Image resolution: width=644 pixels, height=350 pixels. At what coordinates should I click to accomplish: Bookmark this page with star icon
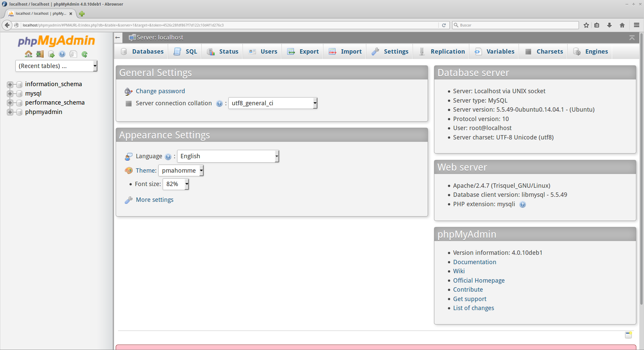click(x=586, y=25)
